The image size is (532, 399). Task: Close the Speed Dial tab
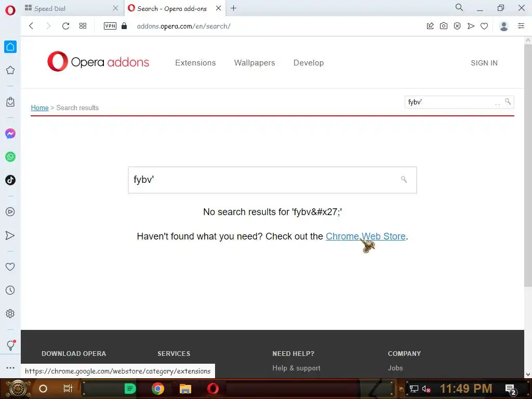(x=115, y=8)
